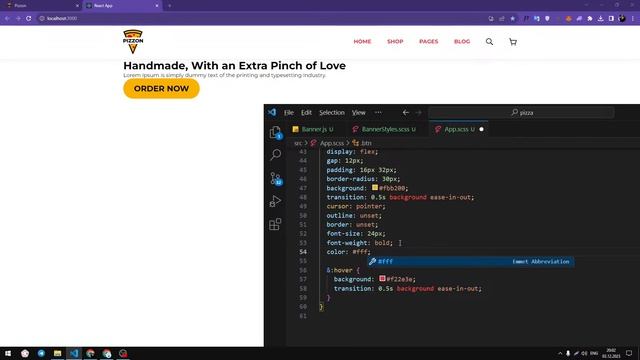Click the 'font-weight: bold;' code line
Image resolution: width=640 pixels, height=360 pixels.
click(x=360, y=243)
